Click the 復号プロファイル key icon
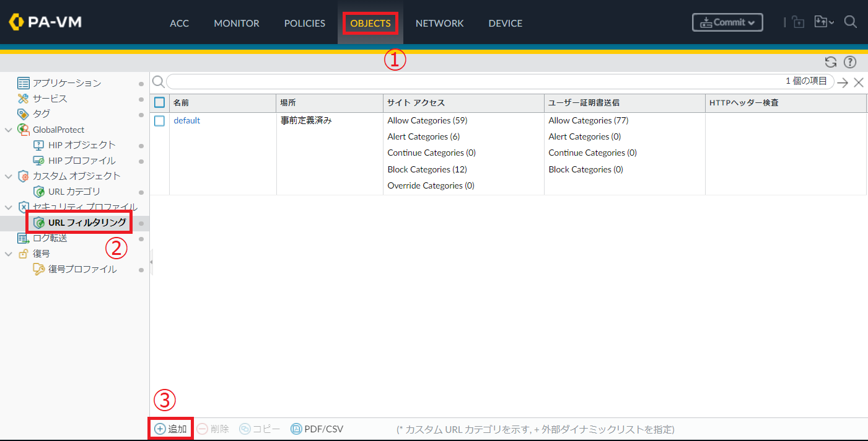This screenshot has height=441, width=868. 38,269
